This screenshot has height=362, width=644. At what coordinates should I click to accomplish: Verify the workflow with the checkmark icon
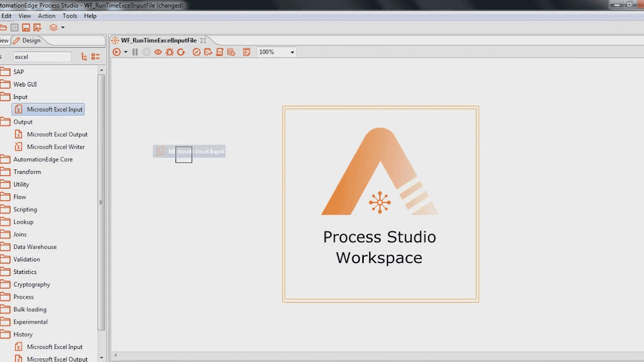click(197, 52)
